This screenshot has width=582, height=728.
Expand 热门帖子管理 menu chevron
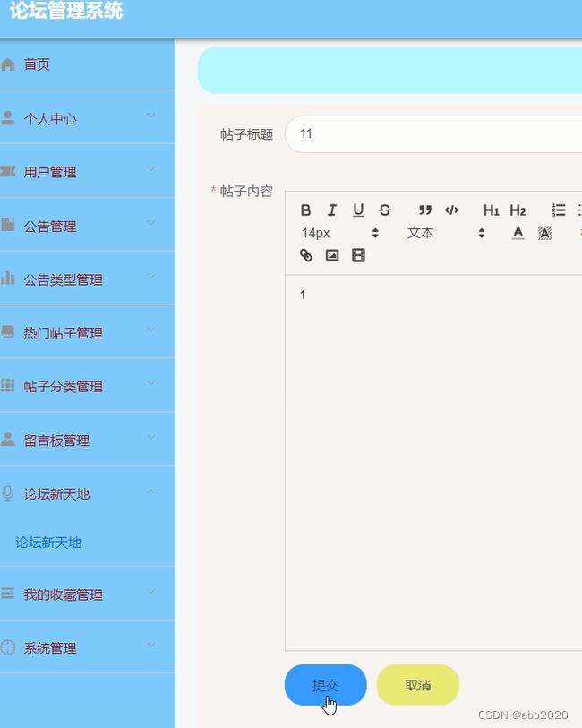coord(151,330)
